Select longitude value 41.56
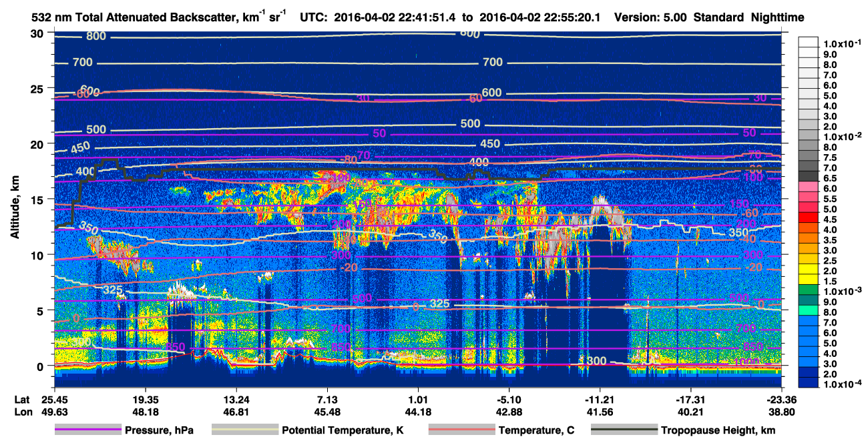Image resolution: width=868 pixels, height=445 pixels. click(600, 412)
